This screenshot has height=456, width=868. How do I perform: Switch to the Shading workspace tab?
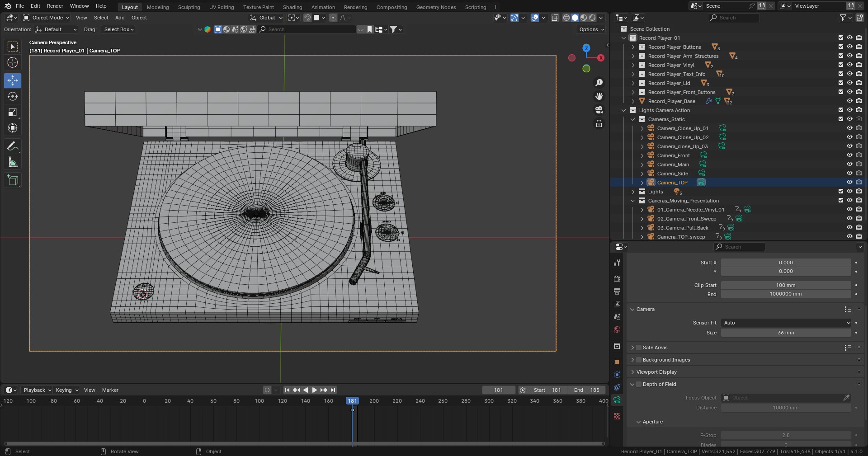292,7
